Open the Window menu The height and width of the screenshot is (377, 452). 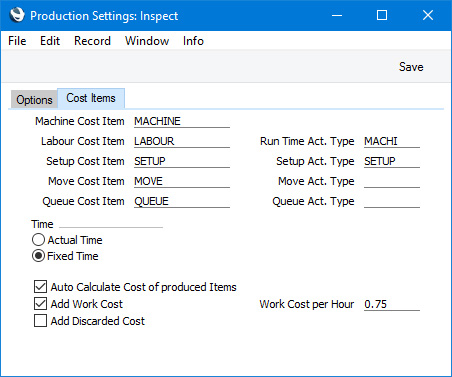(x=147, y=41)
